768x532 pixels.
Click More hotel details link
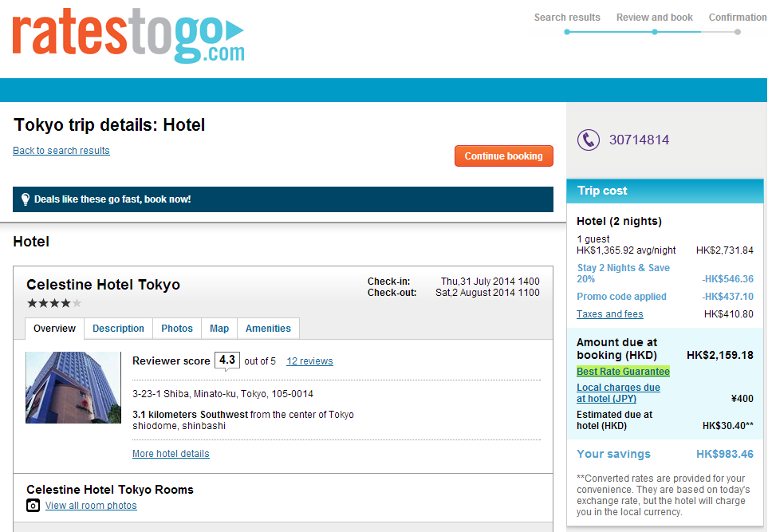coord(171,454)
